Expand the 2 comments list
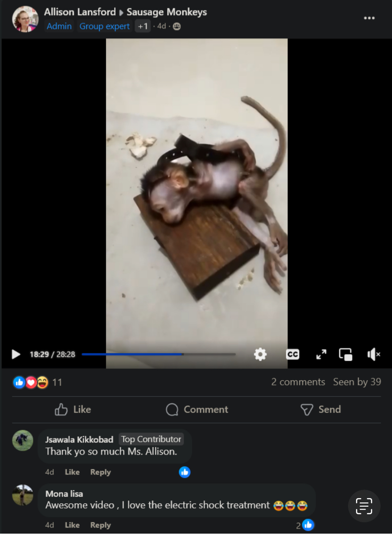 click(x=298, y=382)
